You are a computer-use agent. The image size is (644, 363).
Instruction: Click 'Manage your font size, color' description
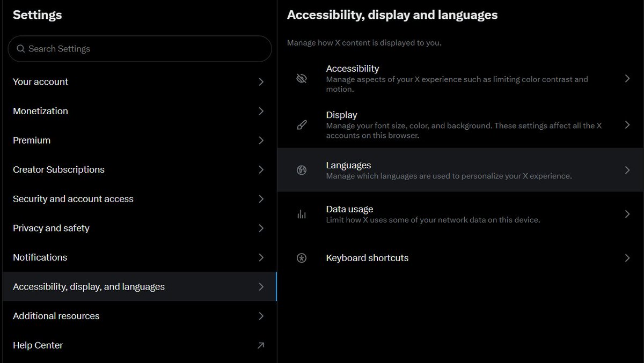[464, 131]
